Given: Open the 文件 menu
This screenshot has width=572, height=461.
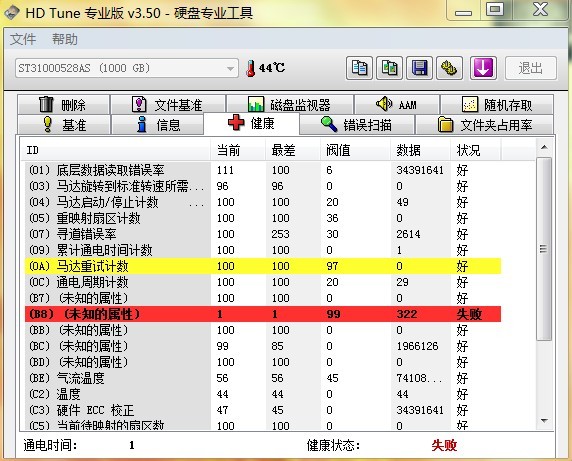Looking at the screenshot, I should pyautogui.click(x=23, y=39).
